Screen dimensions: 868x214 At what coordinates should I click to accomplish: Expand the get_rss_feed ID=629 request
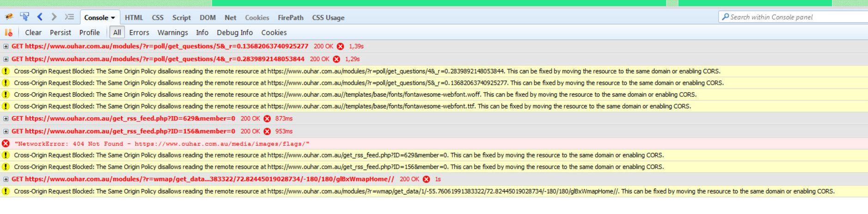click(x=6, y=119)
